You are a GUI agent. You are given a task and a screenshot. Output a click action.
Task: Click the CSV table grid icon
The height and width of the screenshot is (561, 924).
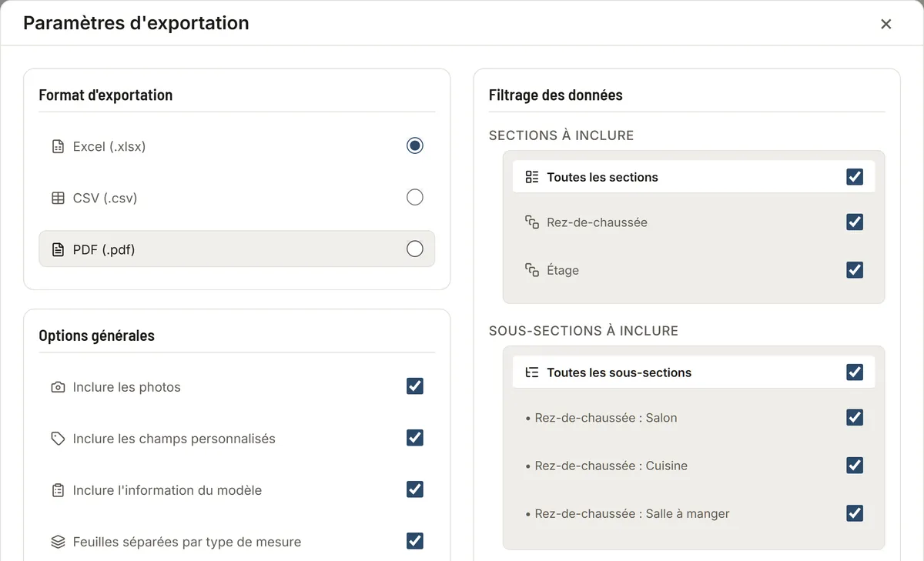58,198
